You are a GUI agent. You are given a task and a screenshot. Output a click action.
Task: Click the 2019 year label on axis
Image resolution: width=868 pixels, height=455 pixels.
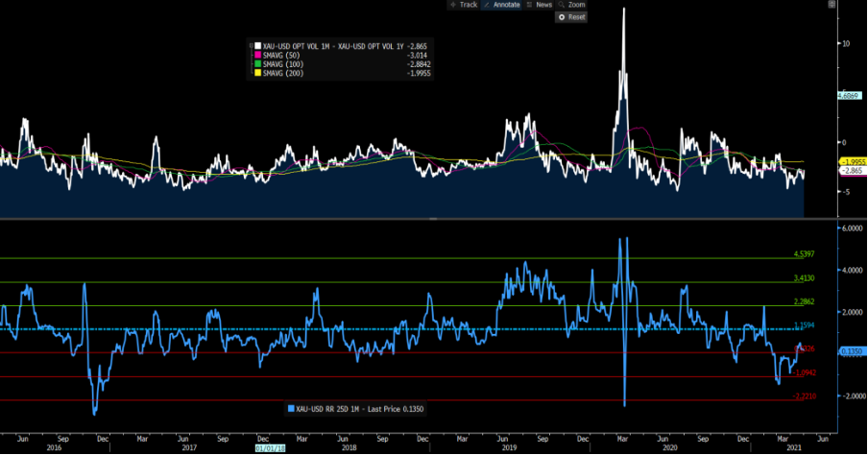pyautogui.click(x=509, y=447)
